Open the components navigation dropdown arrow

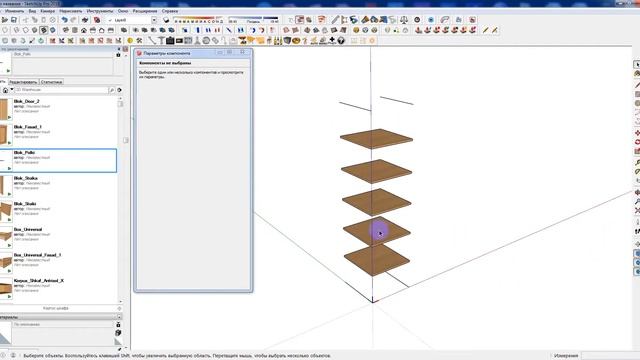(x=12, y=89)
